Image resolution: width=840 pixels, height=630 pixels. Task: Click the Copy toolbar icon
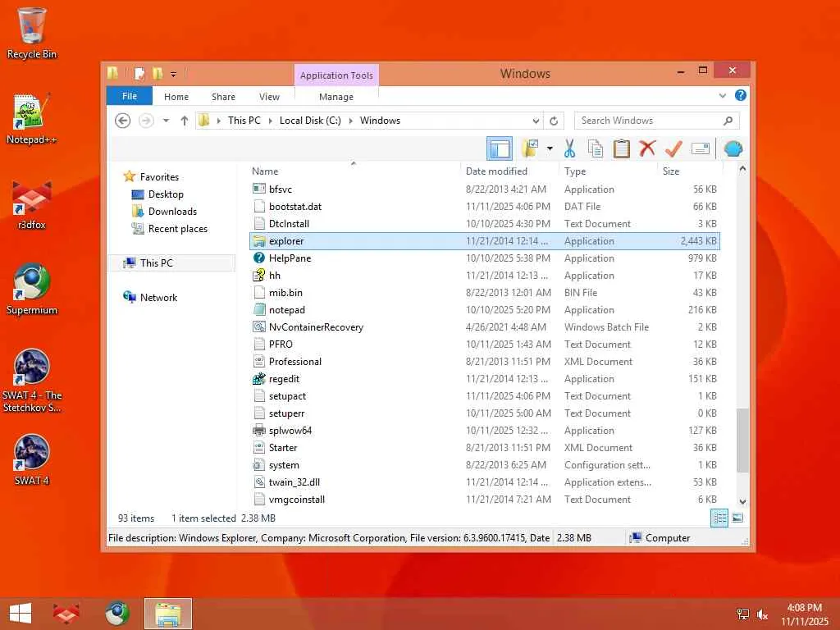[x=596, y=148]
